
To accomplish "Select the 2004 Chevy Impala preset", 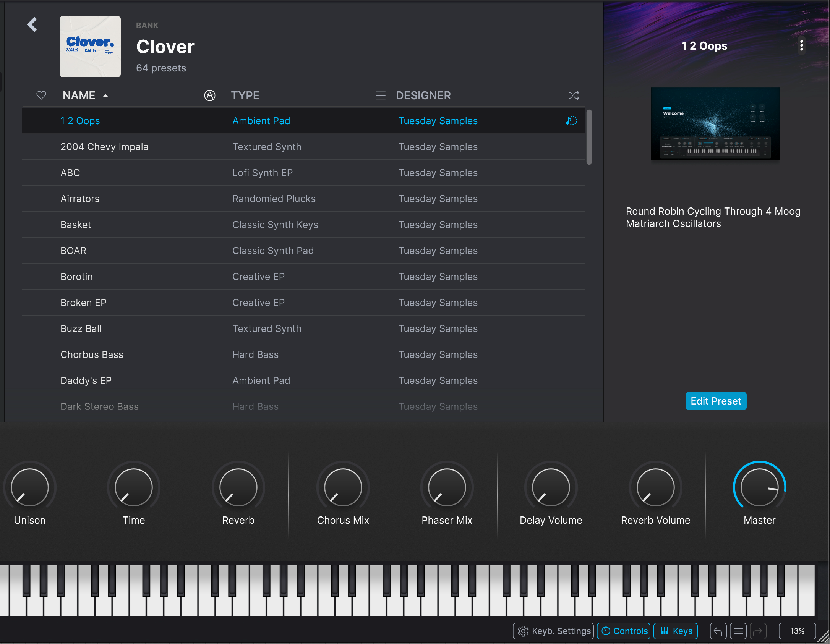I will [x=303, y=147].
